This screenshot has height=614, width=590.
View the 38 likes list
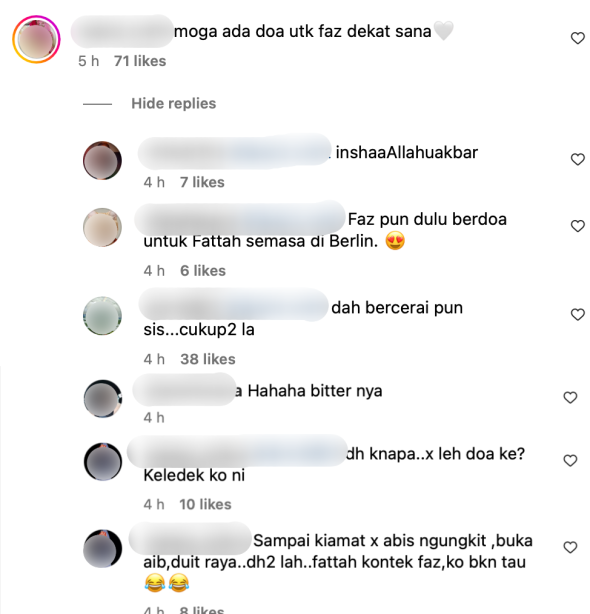click(x=207, y=359)
